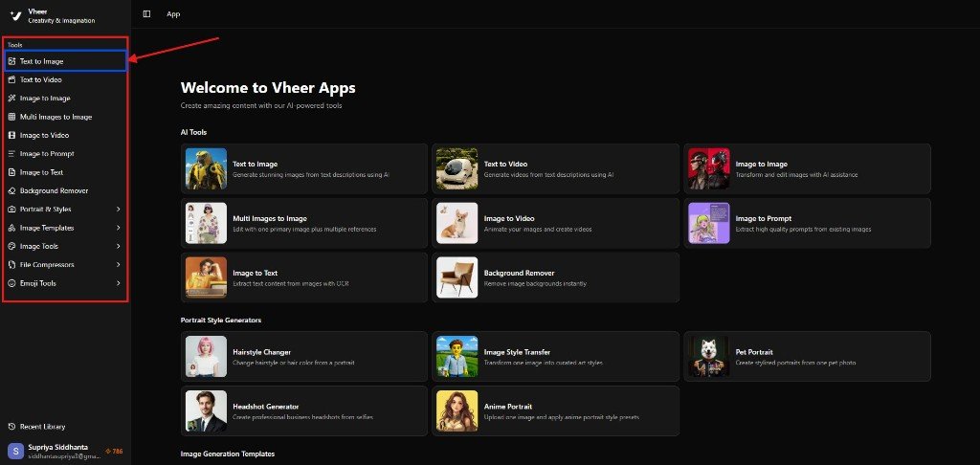The height and width of the screenshot is (465, 980).
Task: Open Image to Image card title
Action: click(761, 165)
